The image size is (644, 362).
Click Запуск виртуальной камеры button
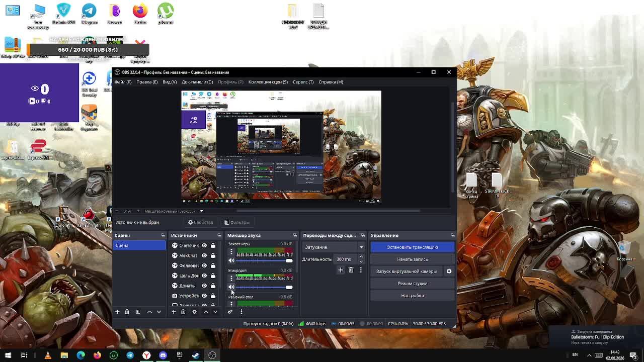(x=407, y=271)
